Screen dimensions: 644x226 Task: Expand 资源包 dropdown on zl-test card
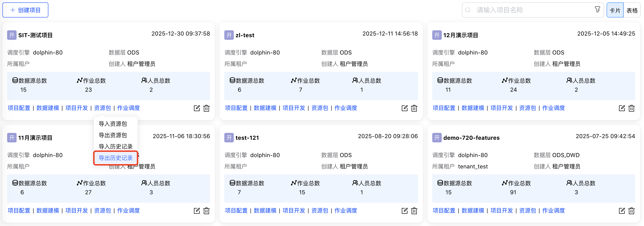(x=320, y=108)
